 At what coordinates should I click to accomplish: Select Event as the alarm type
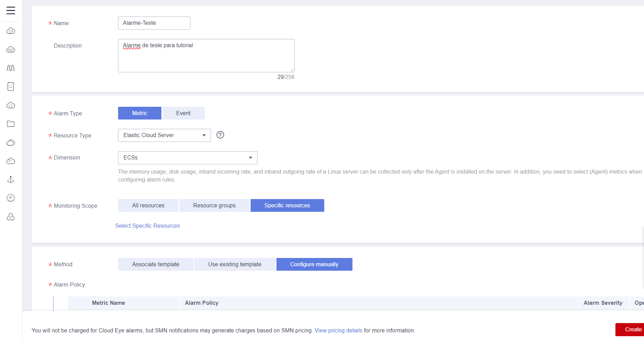pyautogui.click(x=183, y=113)
